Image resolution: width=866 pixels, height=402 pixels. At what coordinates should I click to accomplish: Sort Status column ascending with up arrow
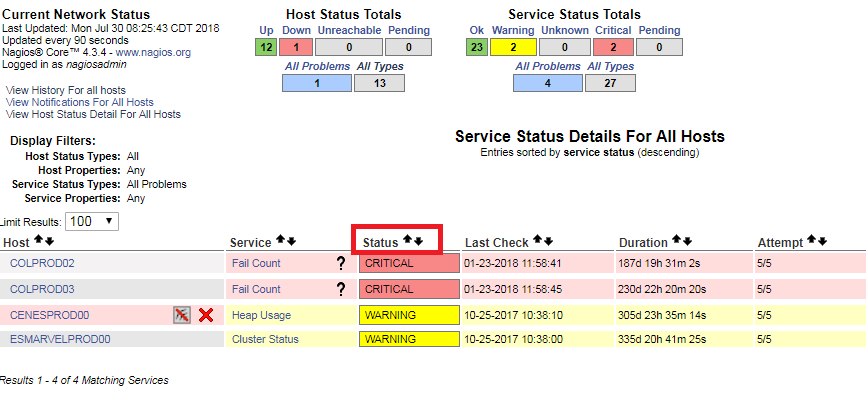(408, 241)
